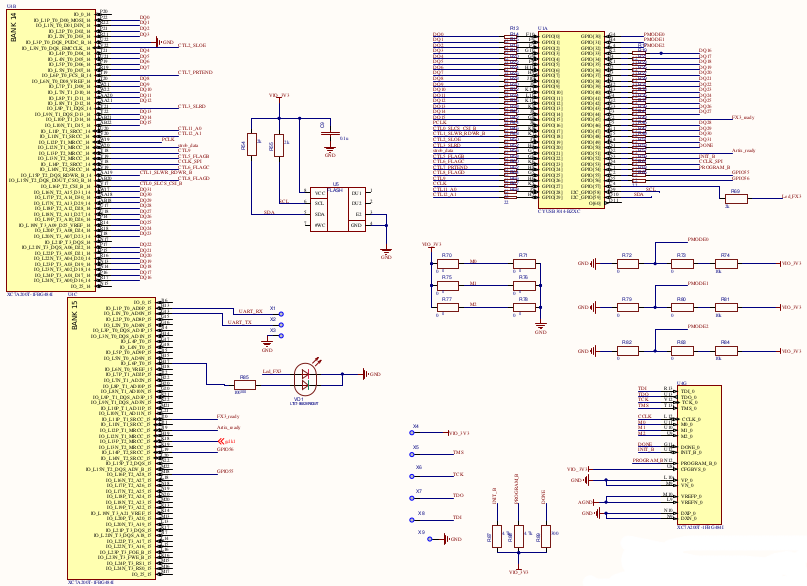This screenshot has height=586, width=807.
Task: Click the SDA label on FLASH pin 5
Action: point(269,212)
